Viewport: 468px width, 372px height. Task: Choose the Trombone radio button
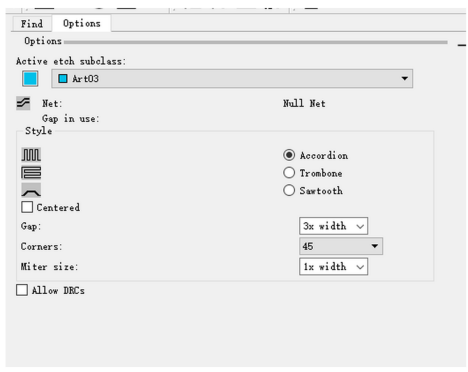[289, 173]
